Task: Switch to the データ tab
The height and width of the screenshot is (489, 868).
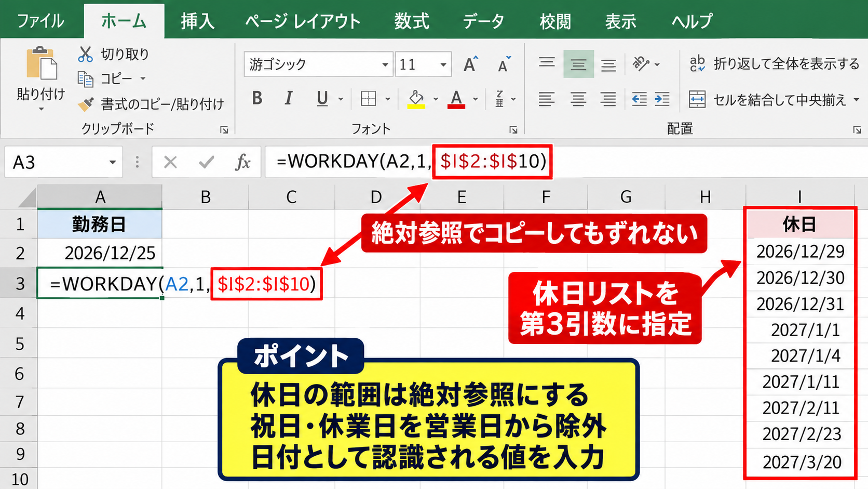Action: pyautogui.click(x=483, y=21)
